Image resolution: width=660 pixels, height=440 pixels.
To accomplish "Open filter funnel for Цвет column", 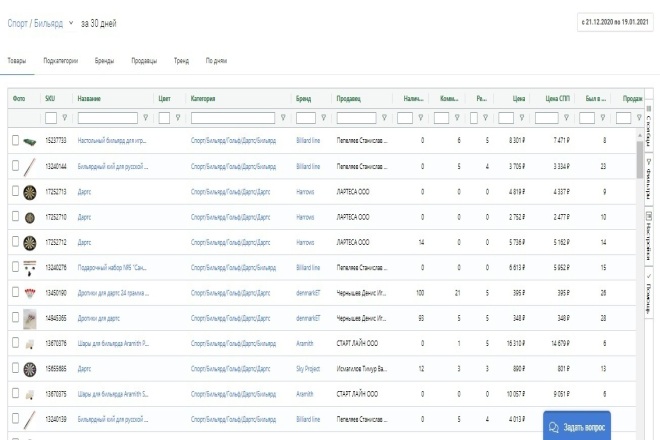I will click(x=178, y=118).
